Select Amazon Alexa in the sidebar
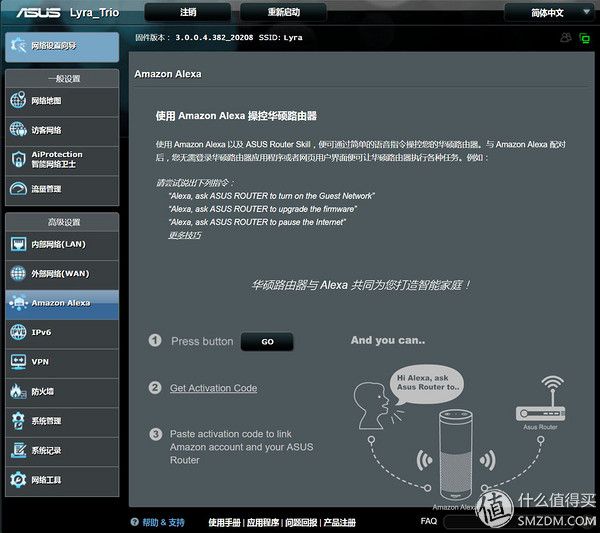The width and height of the screenshot is (600, 533). coord(62,304)
